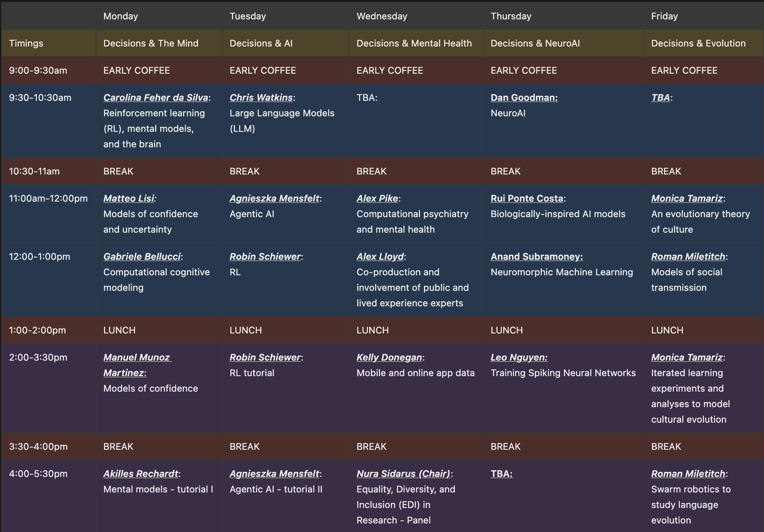Click Chris Watkins speaker link
The height and width of the screenshot is (532, 764).
pos(261,98)
